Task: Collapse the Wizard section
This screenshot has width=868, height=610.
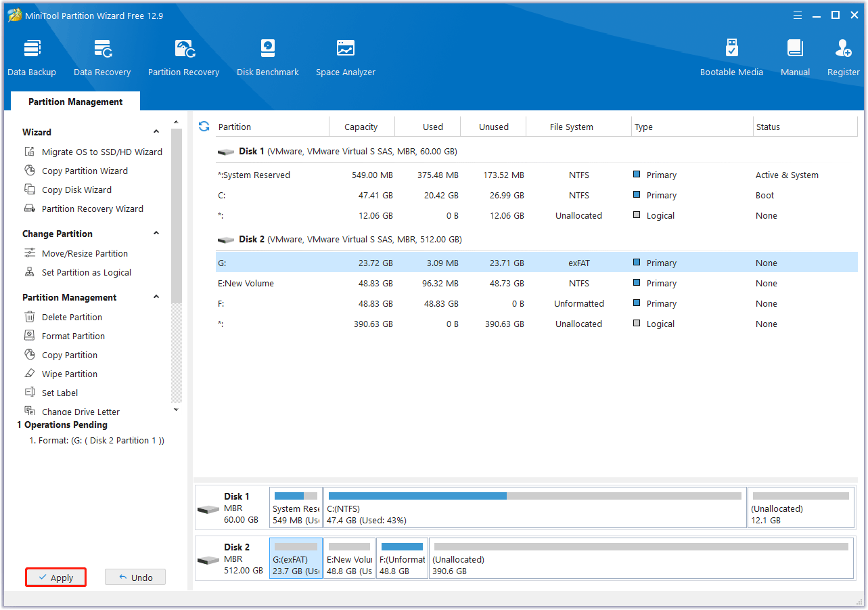Action: coord(156,132)
